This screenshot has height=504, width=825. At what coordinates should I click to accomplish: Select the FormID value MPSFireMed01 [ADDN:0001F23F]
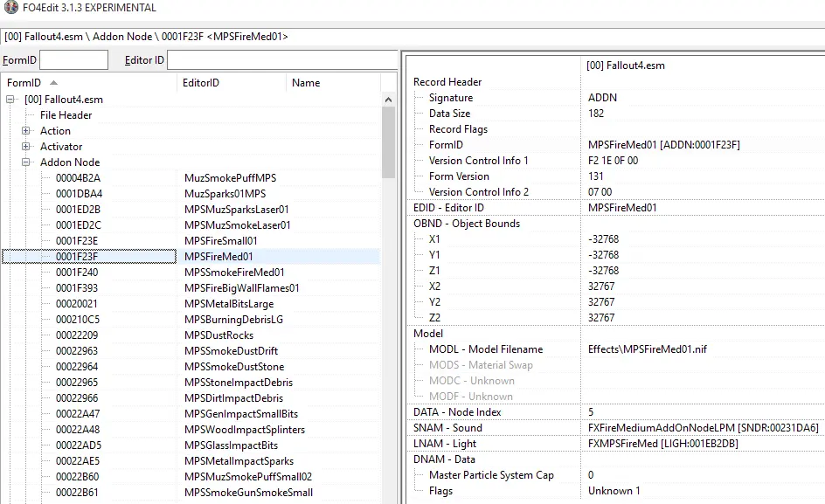(664, 145)
